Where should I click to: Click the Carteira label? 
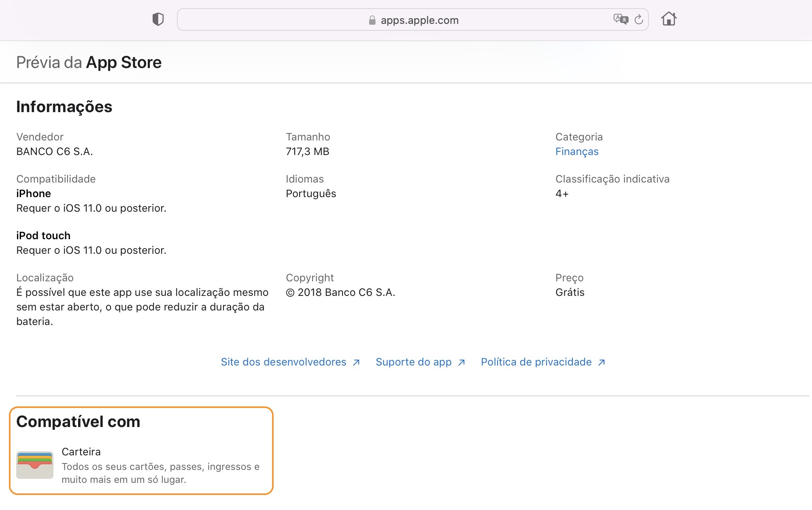pos(81,452)
